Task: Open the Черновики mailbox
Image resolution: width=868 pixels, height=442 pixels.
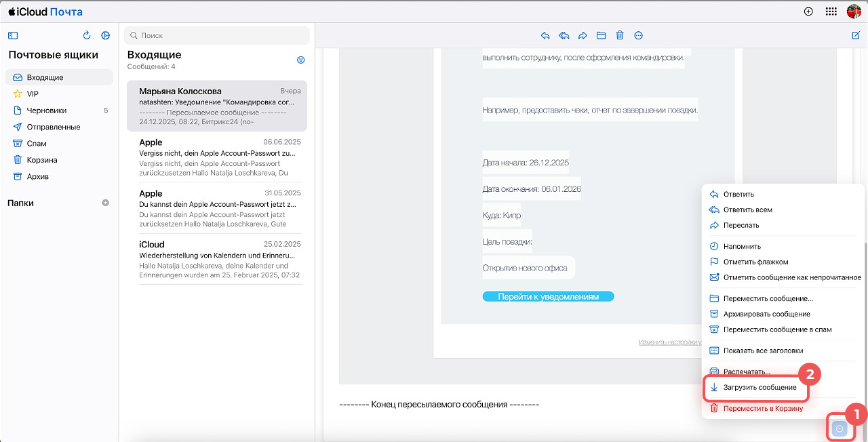Action: [47, 110]
